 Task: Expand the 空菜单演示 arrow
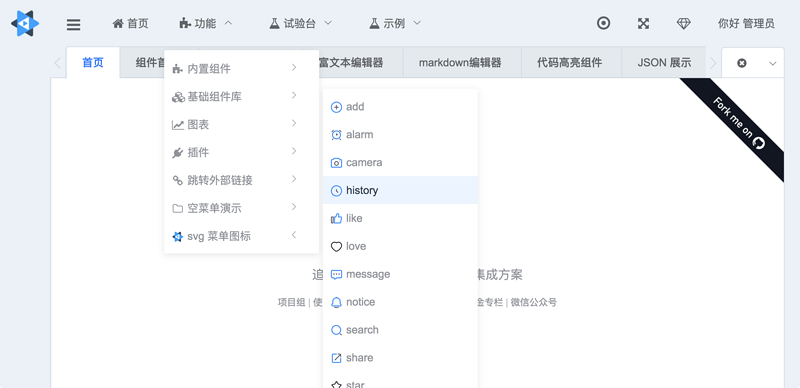(294, 207)
